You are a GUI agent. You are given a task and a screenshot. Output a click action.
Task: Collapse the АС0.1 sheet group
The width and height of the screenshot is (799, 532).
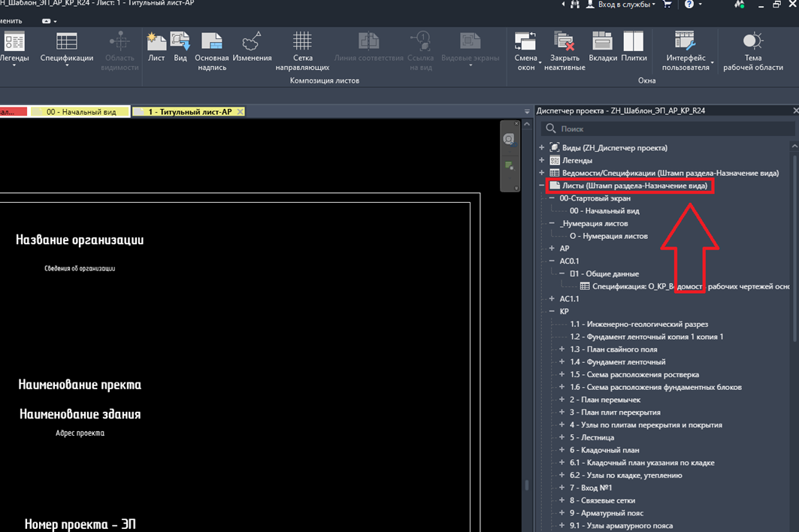(552, 261)
